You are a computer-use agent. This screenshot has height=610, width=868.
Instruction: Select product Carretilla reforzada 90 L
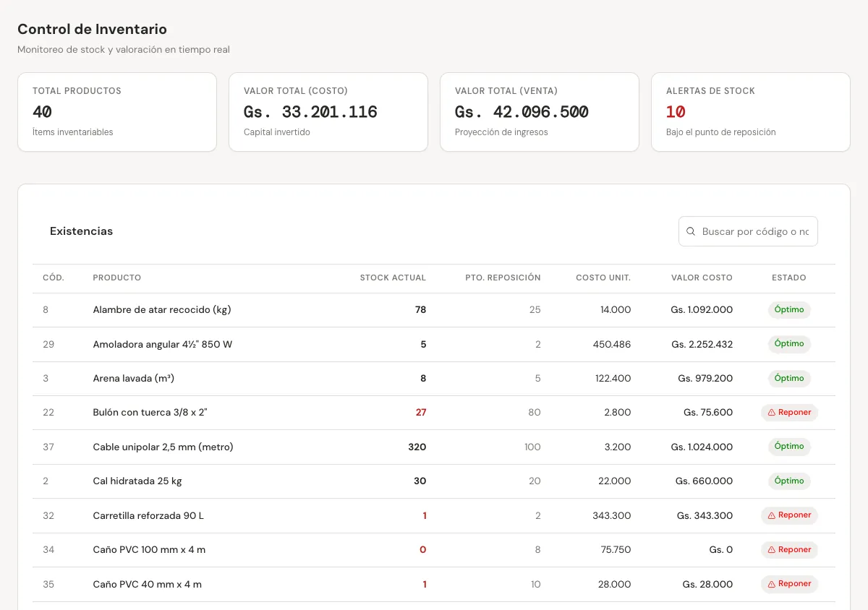(148, 515)
